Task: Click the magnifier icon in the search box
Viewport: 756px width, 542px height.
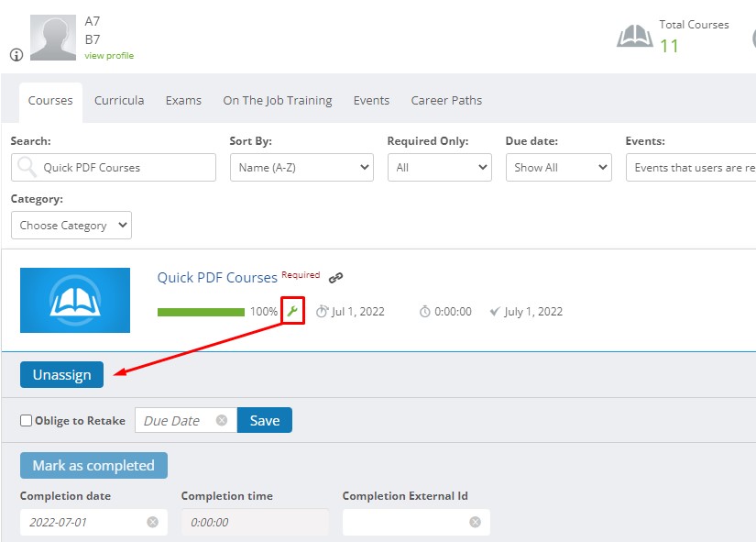Action: (26, 167)
